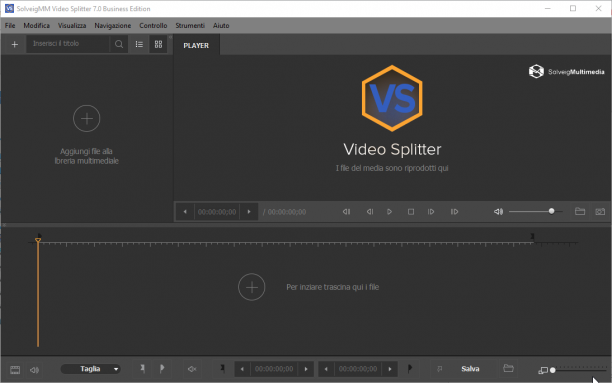Click fragment end time field
The height and width of the screenshot is (383, 612).
(x=358, y=369)
